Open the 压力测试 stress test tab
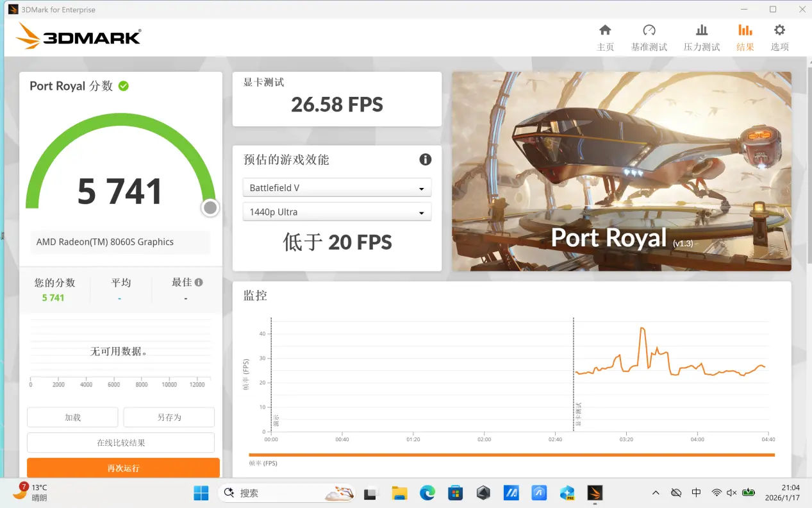This screenshot has height=508, width=812. (x=702, y=38)
